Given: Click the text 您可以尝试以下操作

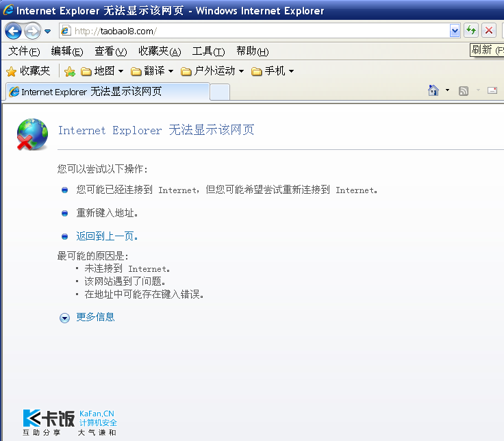Looking at the screenshot, I should (x=102, y=168).
